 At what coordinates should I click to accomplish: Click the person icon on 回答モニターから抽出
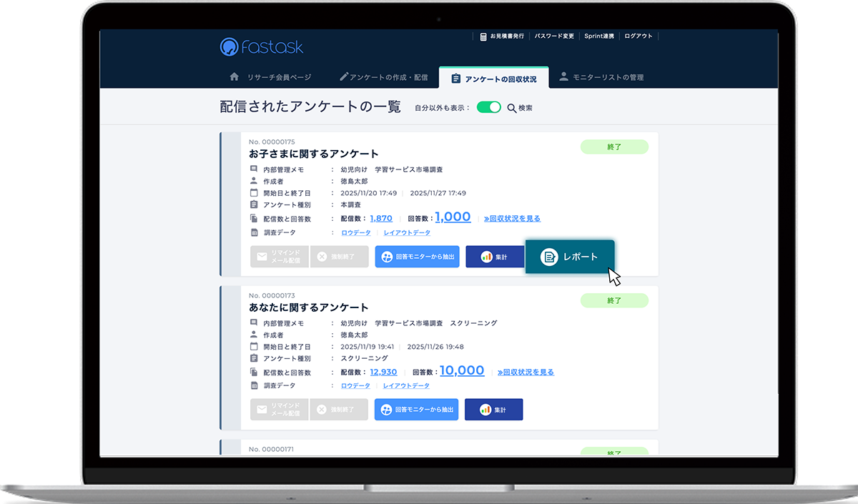coord(387,257)
